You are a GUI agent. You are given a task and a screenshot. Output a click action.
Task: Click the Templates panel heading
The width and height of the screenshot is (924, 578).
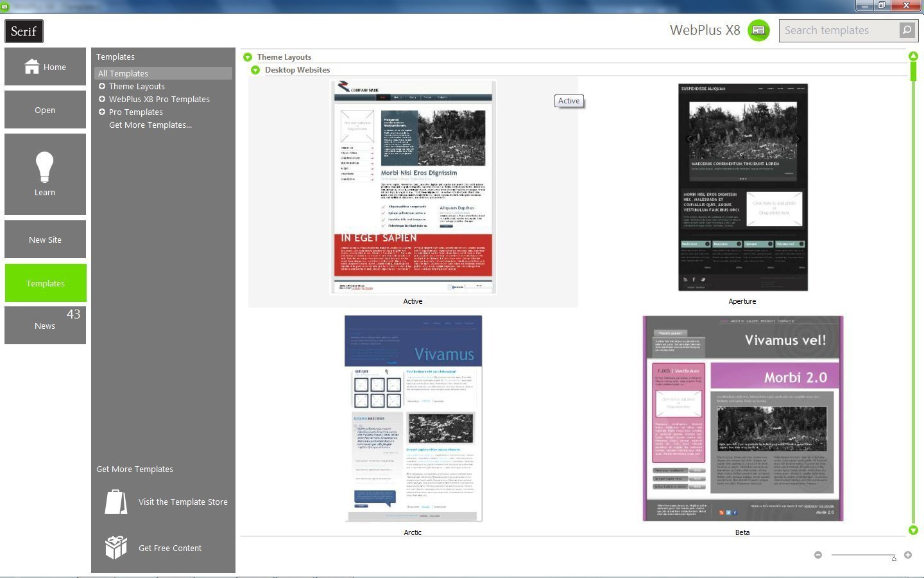point(116,57)
